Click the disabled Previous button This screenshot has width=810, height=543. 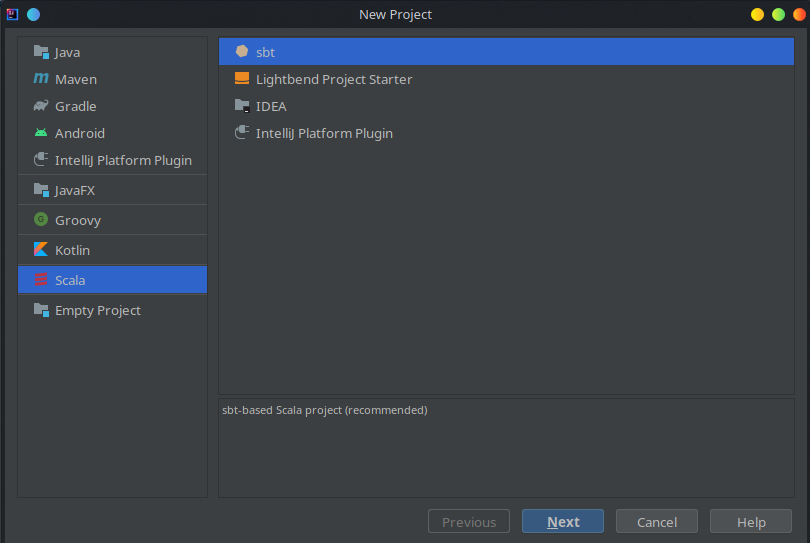click(469, 521)
